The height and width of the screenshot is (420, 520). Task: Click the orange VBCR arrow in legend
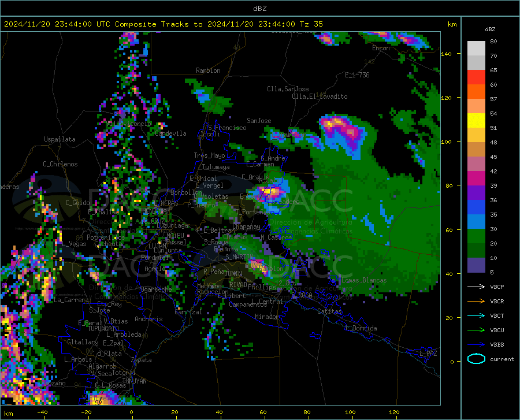[476, 301]
